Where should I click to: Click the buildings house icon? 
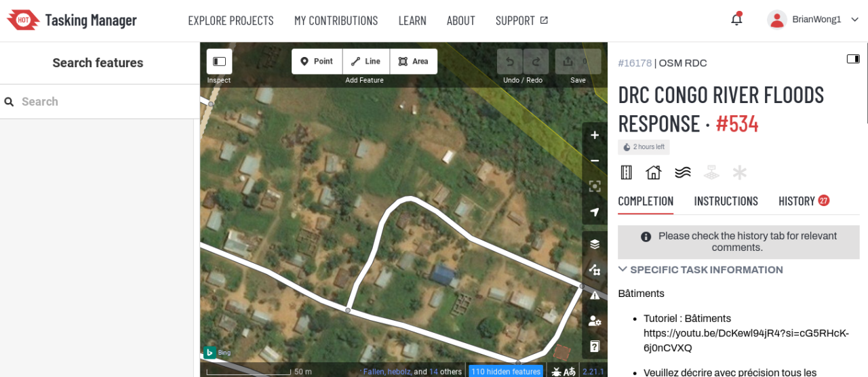[x=654, y=172]
